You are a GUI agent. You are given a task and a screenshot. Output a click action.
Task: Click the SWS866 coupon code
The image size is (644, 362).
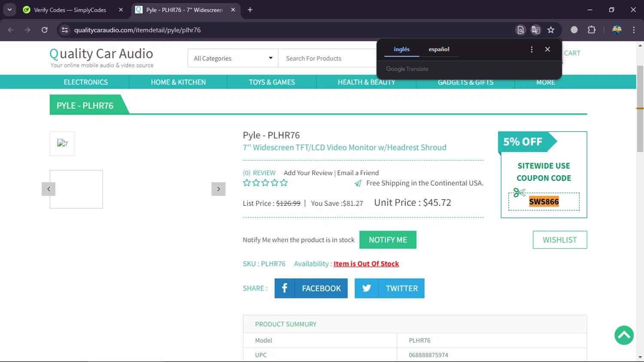coord(544,202)
